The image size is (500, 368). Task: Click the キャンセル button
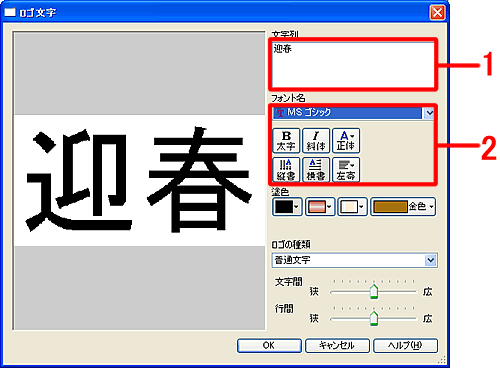(x=337, y=346)
